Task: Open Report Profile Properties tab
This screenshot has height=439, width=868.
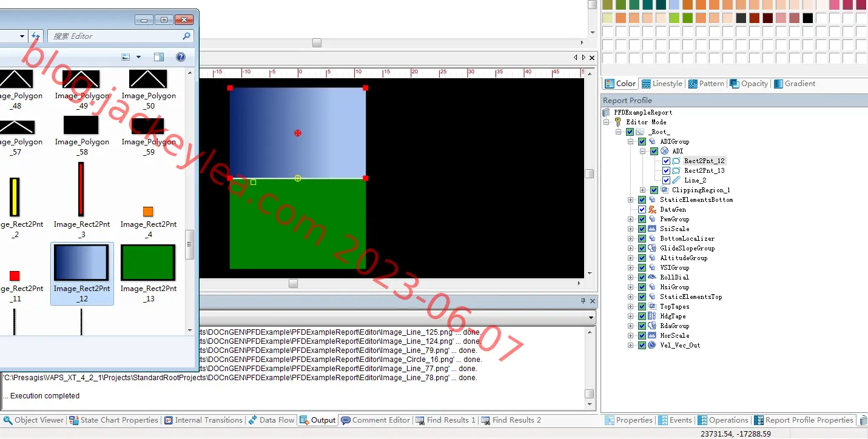Action: (804, 420)
